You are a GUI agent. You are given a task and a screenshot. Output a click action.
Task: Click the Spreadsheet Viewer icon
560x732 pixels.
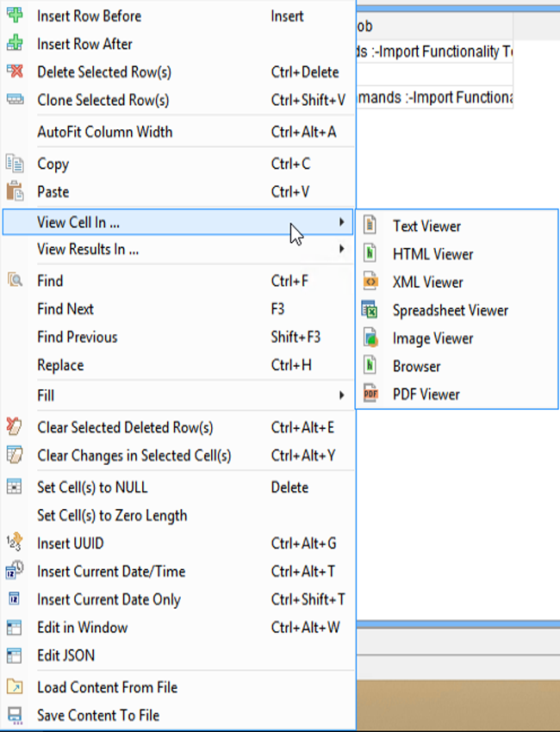[370, 310]
